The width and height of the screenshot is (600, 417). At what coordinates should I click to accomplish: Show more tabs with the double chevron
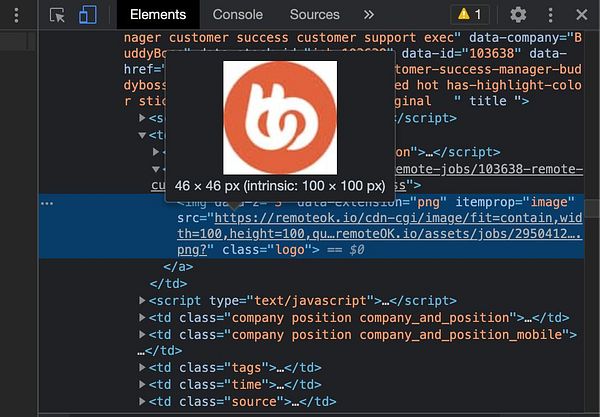(368, 15)
